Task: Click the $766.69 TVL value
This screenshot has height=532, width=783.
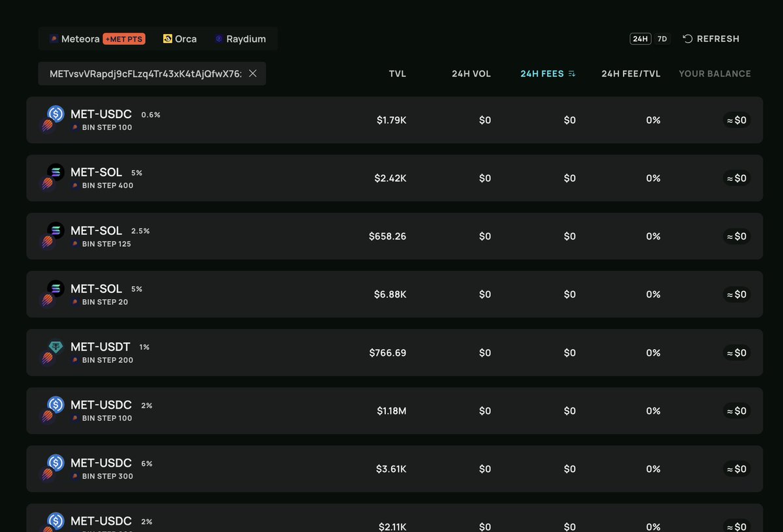Action: tap(387, 353)
